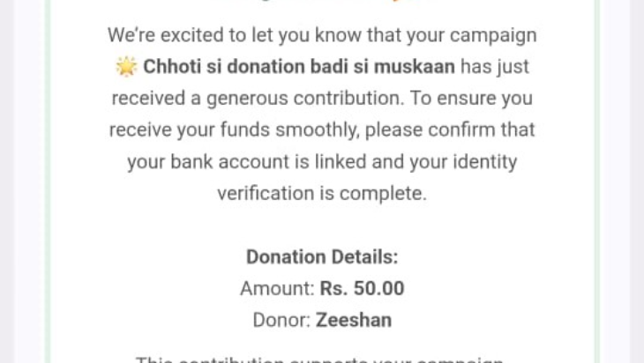The image size is (644, 363).
Task: Click the phrase 'please confirm that'
Action: (x=450, y=130)
